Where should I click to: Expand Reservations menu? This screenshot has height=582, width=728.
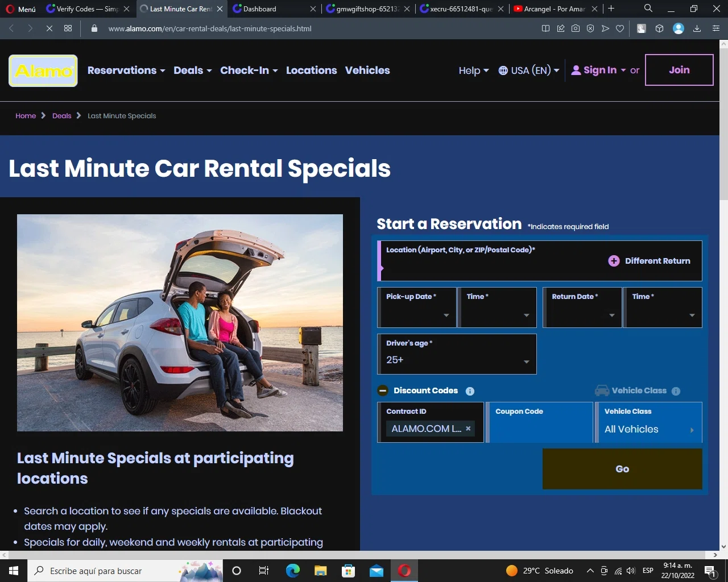click(126, 70)
